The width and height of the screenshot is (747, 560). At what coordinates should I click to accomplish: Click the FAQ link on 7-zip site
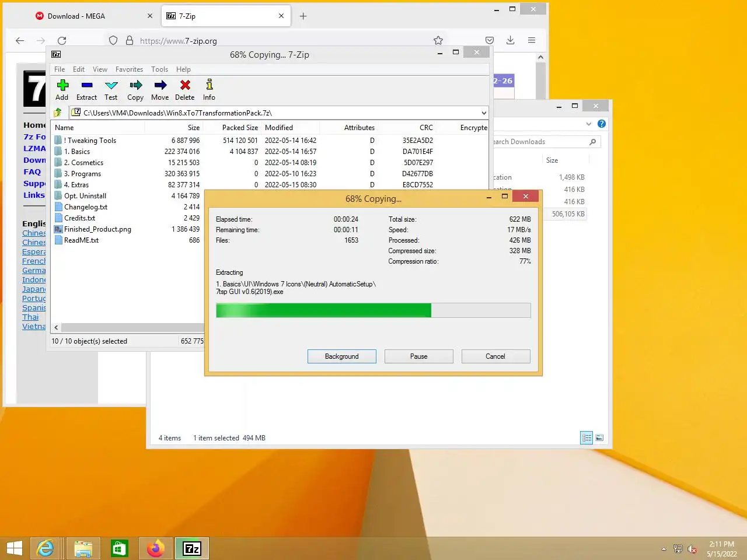point(32,171)
